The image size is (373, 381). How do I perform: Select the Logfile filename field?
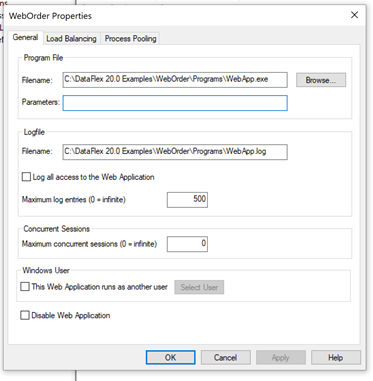(x=175, y=152)
